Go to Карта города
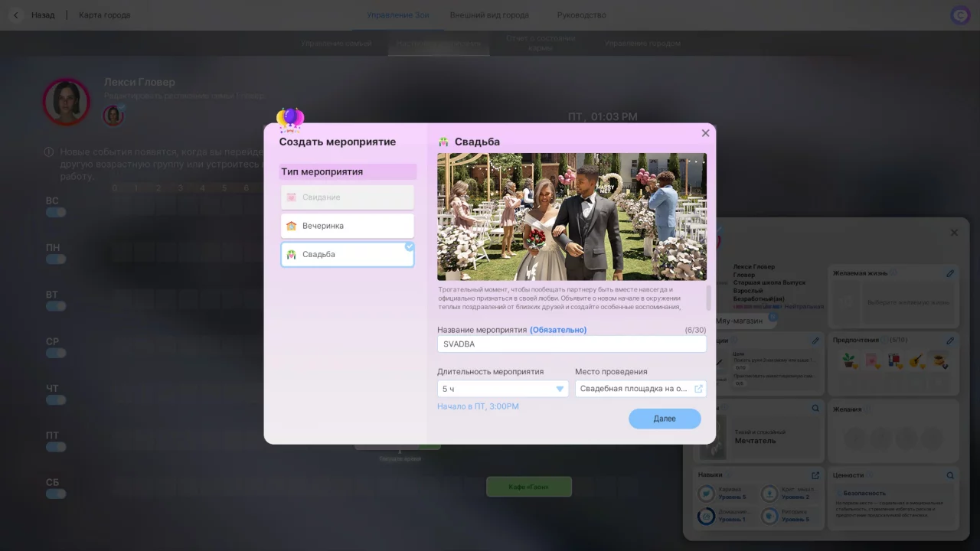980x551 pixels. tap(104, 15)
